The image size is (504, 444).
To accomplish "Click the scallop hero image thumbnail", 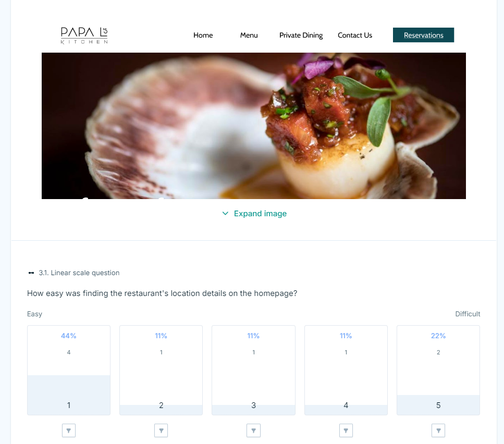I will 254,126.
